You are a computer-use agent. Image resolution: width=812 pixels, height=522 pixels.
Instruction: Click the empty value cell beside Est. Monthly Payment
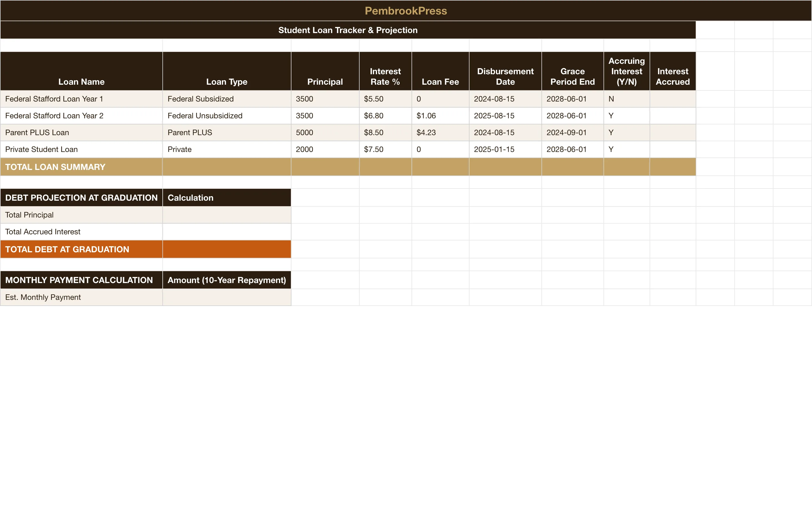[x=227, y=297]
